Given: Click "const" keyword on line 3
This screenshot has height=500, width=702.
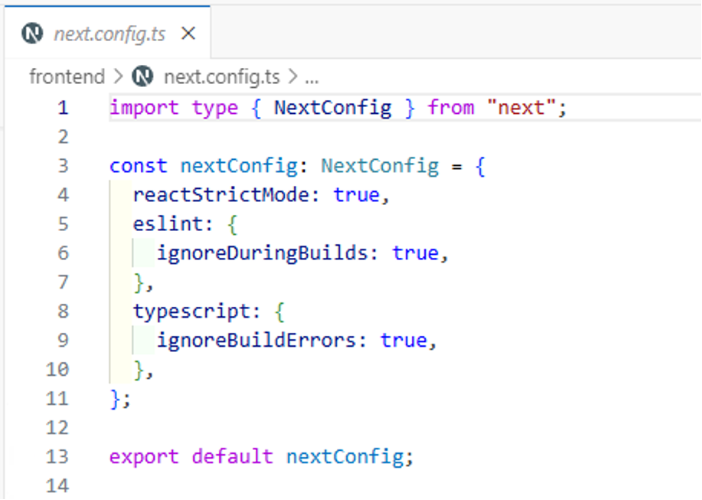Looking at the screenshot, I should pyautogui.click(x=138, y=166).
